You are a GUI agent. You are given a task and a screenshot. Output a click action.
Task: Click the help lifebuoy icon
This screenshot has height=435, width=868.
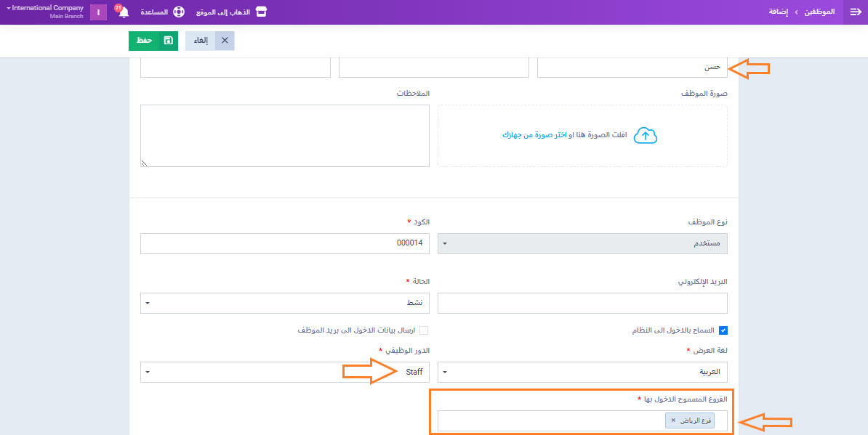tap(178, 12)
